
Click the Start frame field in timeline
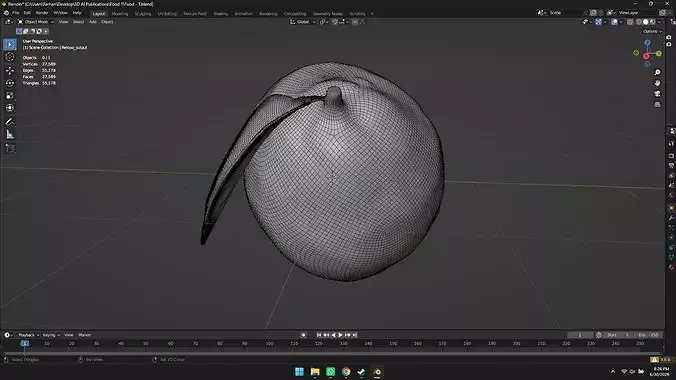click(x=618, y=335)
